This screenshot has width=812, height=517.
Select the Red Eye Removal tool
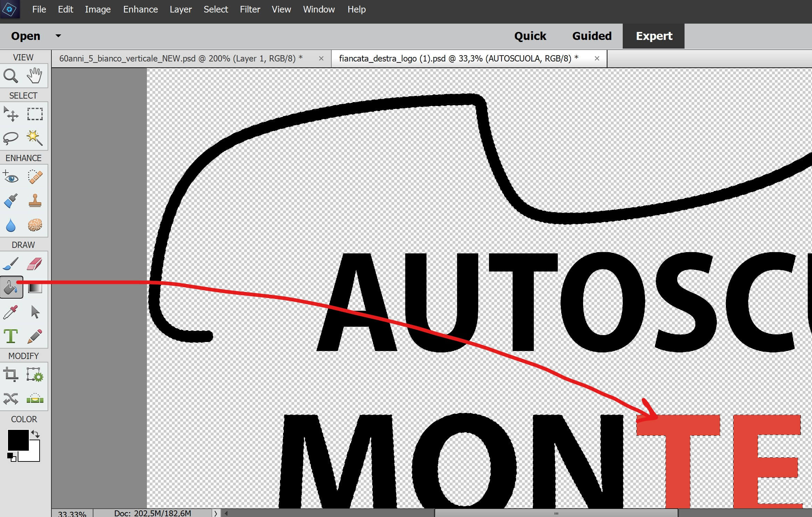coord(11,177)
